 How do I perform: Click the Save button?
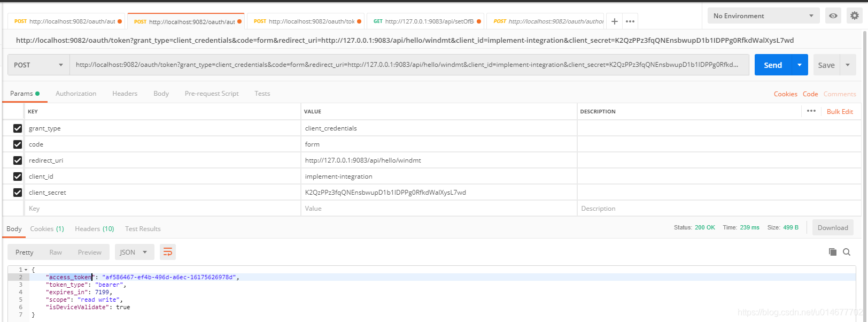[826, 65]
